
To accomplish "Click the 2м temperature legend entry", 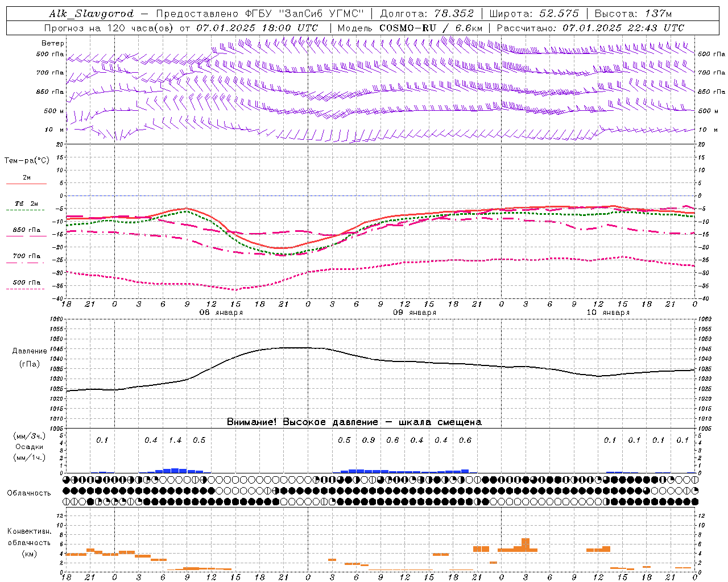I will click(x=27, y=178).
